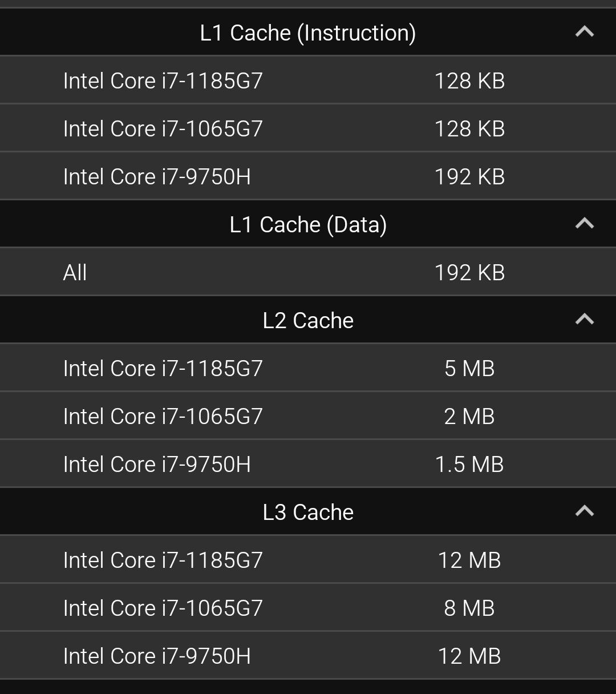Screen dimensions: 616x694
Task: Collapse the L1 Cache (Instruction) section chevron
Action: pos(585,32)
